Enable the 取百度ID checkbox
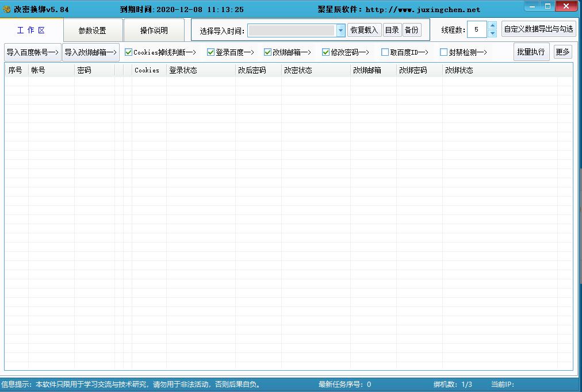582x392 pixels. (384, 52)
